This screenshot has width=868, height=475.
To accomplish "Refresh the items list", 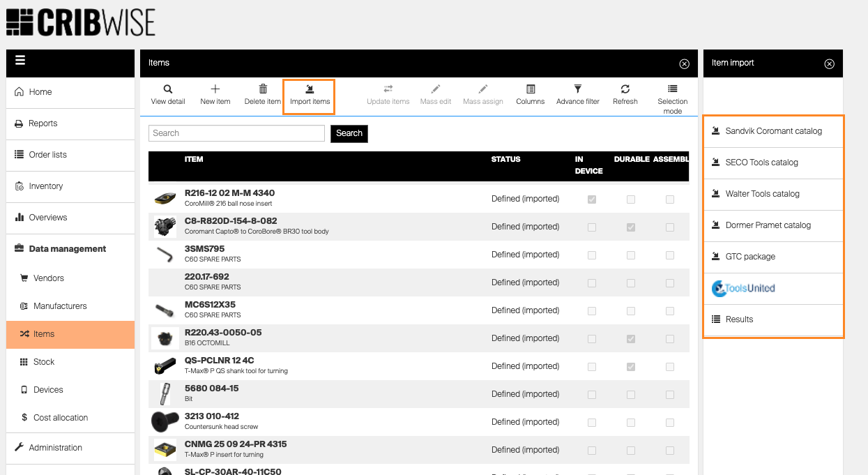I will 625,89.
